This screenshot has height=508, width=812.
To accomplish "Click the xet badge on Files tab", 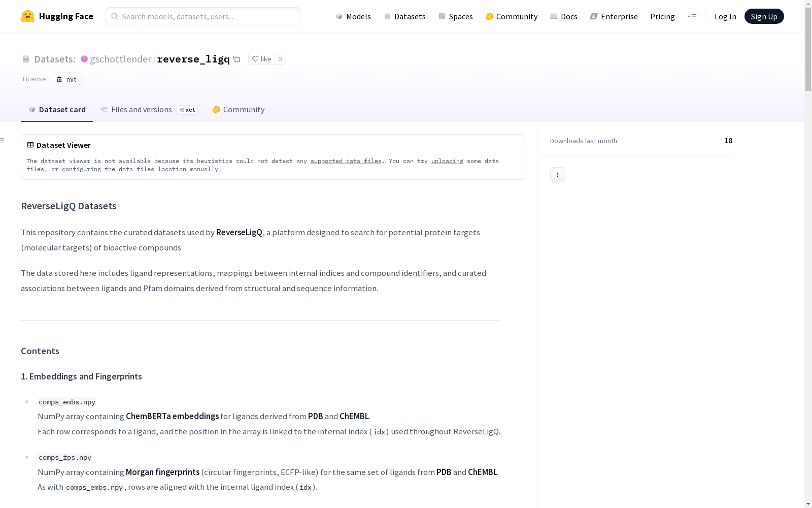I will click(x=187, y=110).
